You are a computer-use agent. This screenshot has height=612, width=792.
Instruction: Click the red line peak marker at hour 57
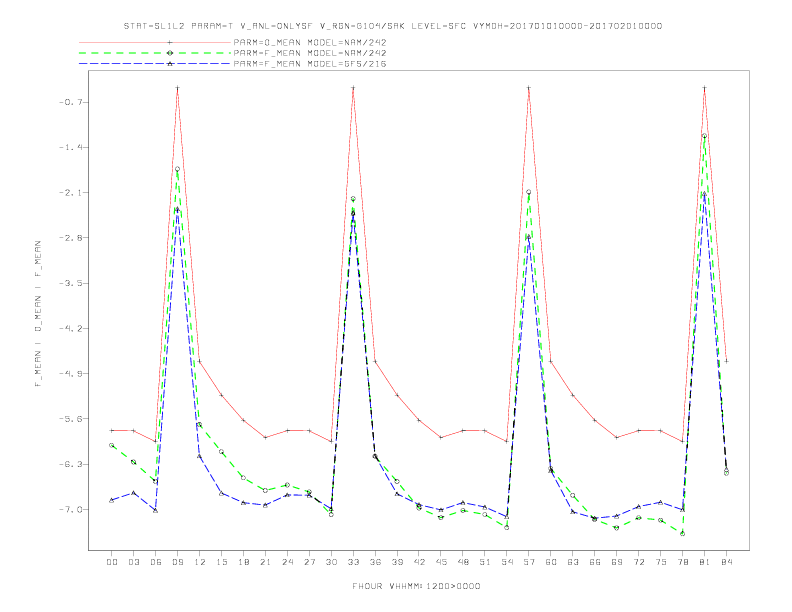pos(529,88)
